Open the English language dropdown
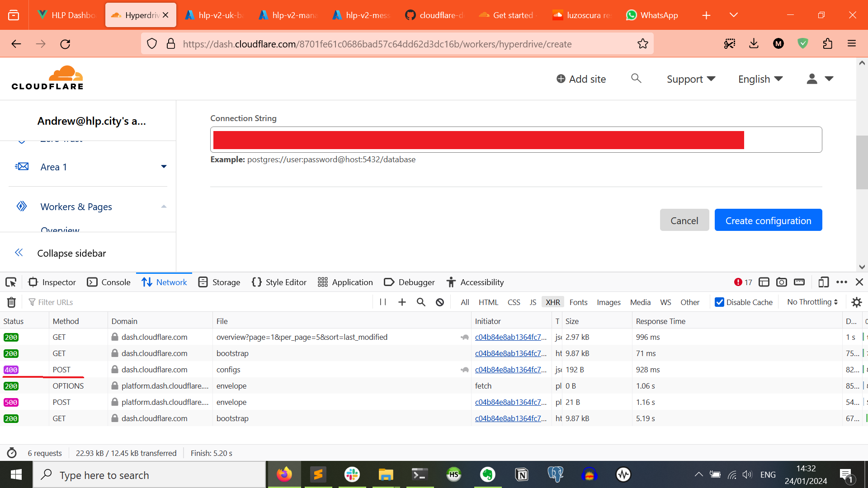The width and height of the screenshot is (868, 488). tap(760, 79)
